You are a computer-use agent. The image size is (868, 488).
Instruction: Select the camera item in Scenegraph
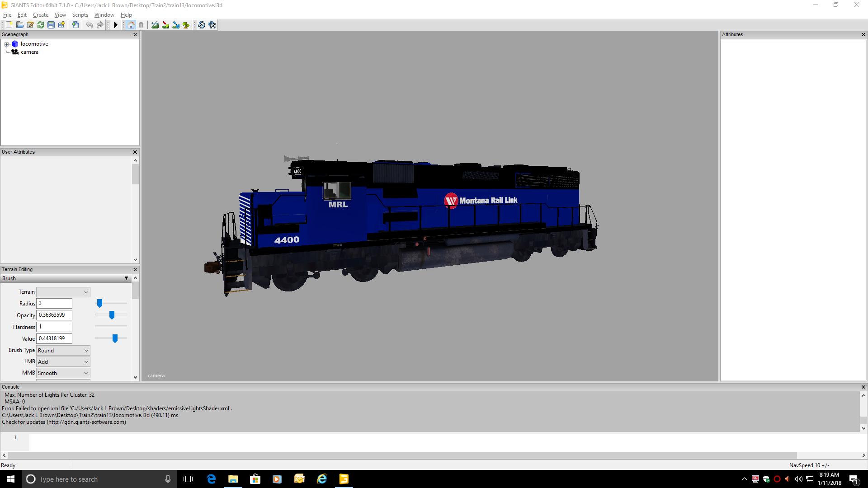coord(29,52)
